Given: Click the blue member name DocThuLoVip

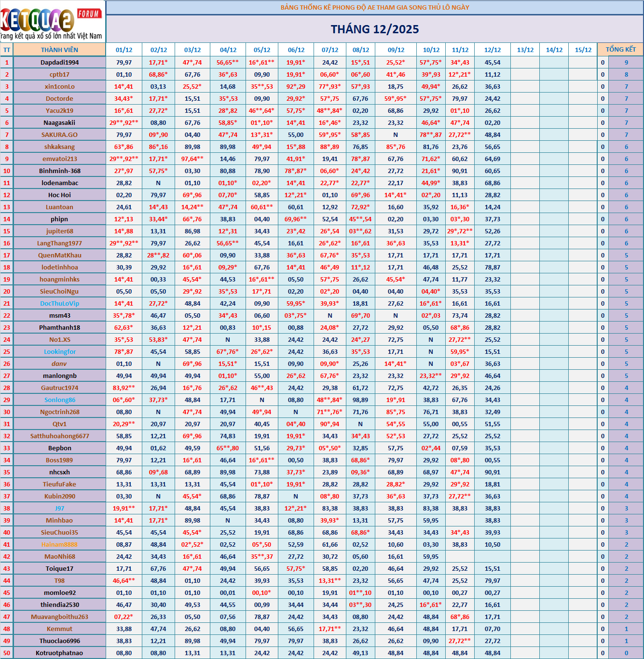Looking at the screenshot, I should pyautogui.click(x=59, y=303).
